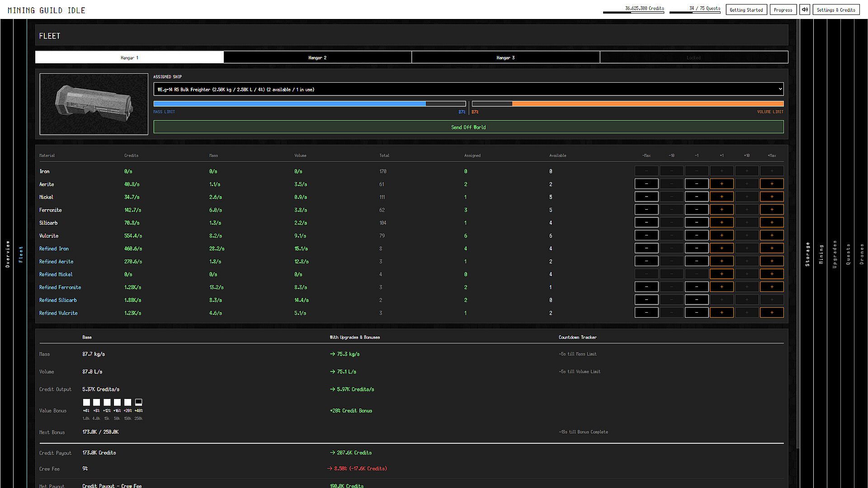Viewport: 868px width, 488px height.
Task: Click the mass limit progress bar
Action: 310,104
